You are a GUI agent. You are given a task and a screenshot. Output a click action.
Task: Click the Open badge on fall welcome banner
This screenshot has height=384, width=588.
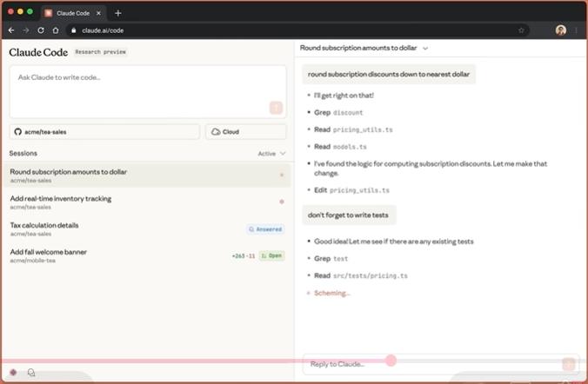[272, 256]
